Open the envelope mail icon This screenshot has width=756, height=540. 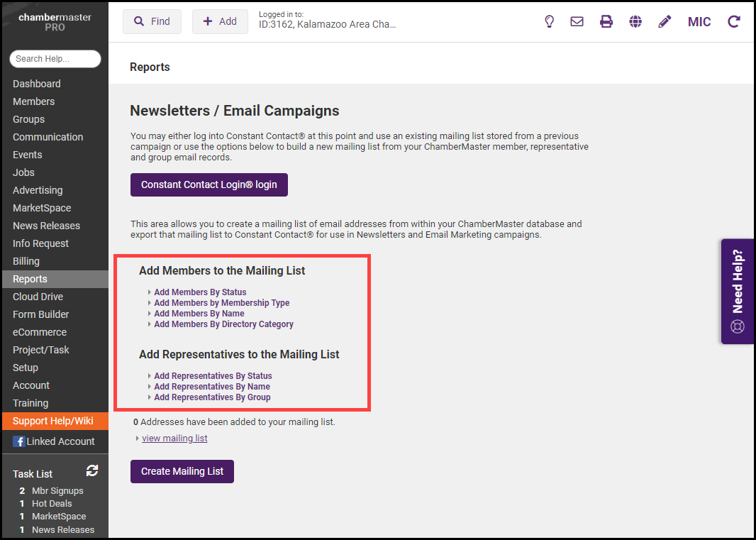[577, 21]
